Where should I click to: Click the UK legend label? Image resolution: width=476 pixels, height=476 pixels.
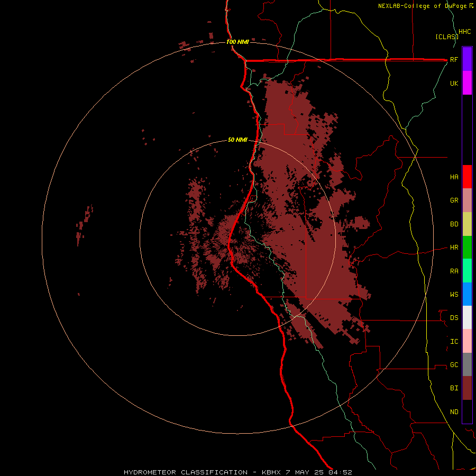pyautogui.click(x=454, y=83)
